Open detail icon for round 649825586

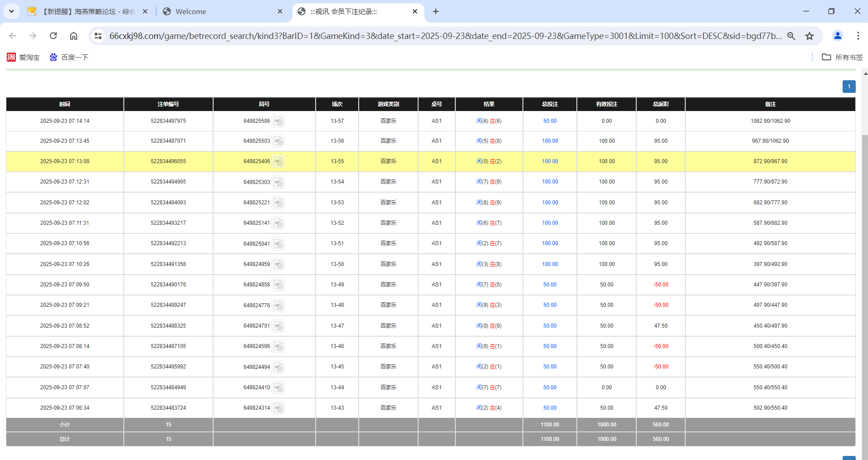pos(278,121)
